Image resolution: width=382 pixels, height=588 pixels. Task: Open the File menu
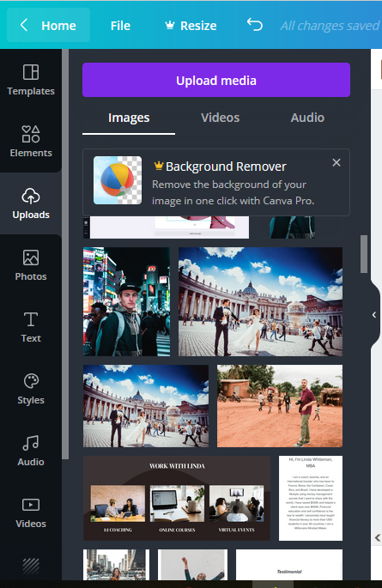[120, 26]
